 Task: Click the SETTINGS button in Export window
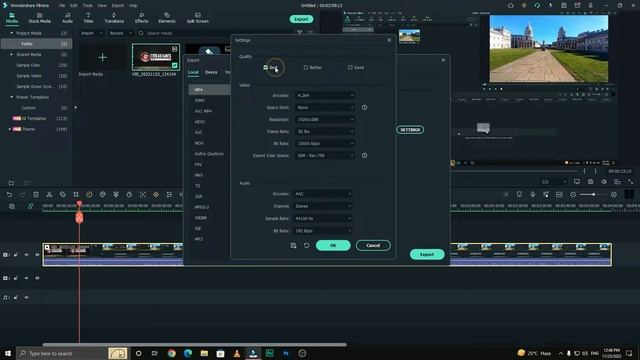pos(410,130)
